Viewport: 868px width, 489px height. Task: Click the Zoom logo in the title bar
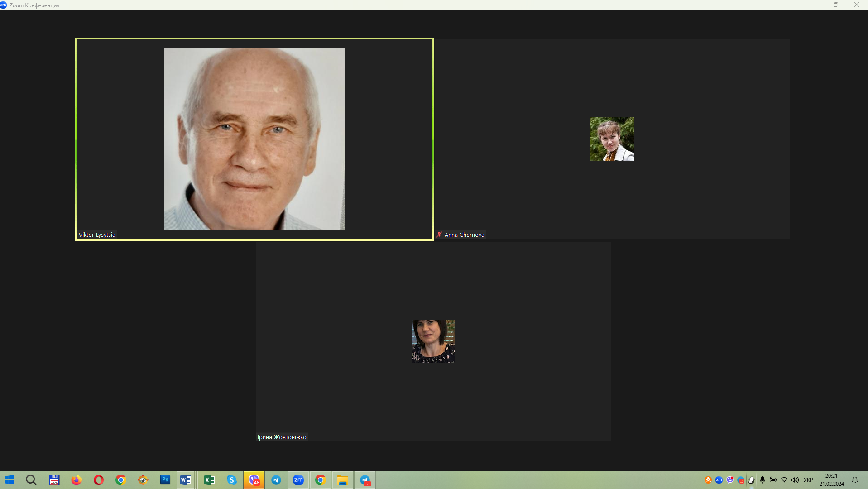click(x=3, y=5)
